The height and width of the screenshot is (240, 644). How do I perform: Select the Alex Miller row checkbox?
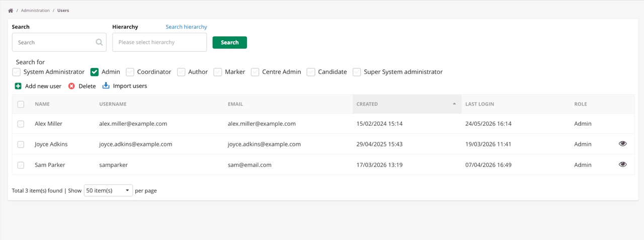coord(21,124)
